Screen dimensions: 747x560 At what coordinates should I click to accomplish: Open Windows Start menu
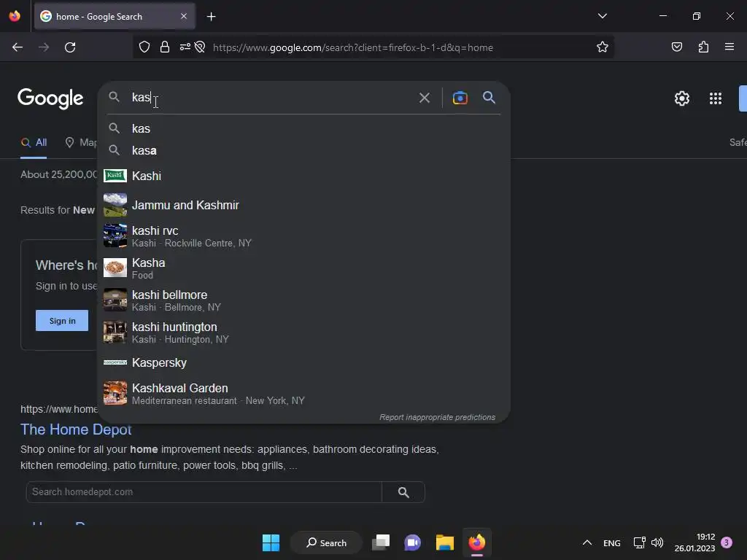(271, 542)
